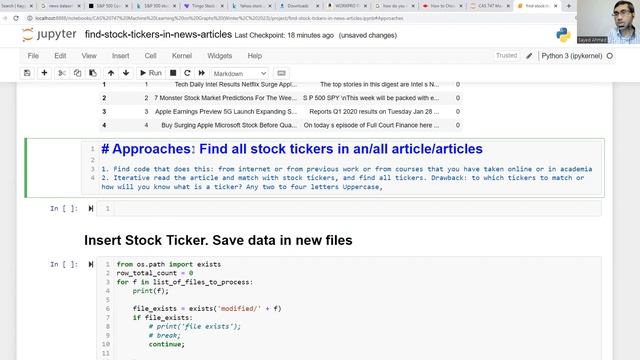
Task: Move selected cell down with the arrow icon
Action: [x=126, y=73]
